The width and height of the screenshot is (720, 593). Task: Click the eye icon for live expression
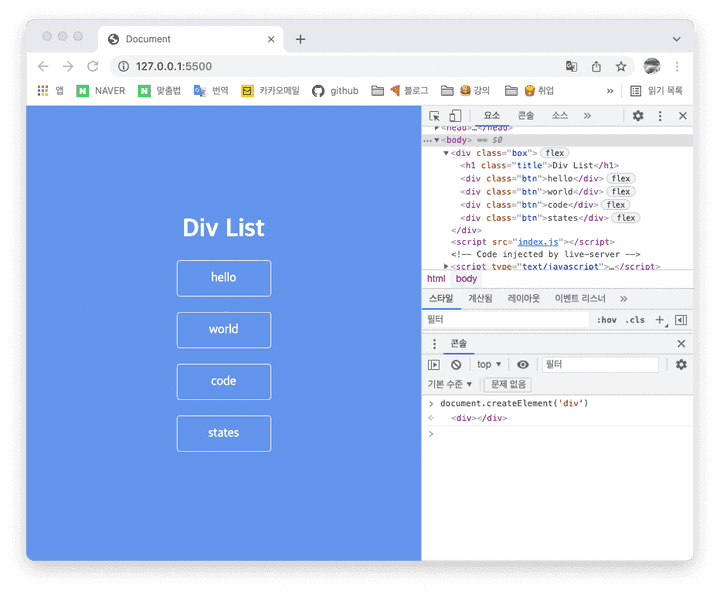(523, 365)
